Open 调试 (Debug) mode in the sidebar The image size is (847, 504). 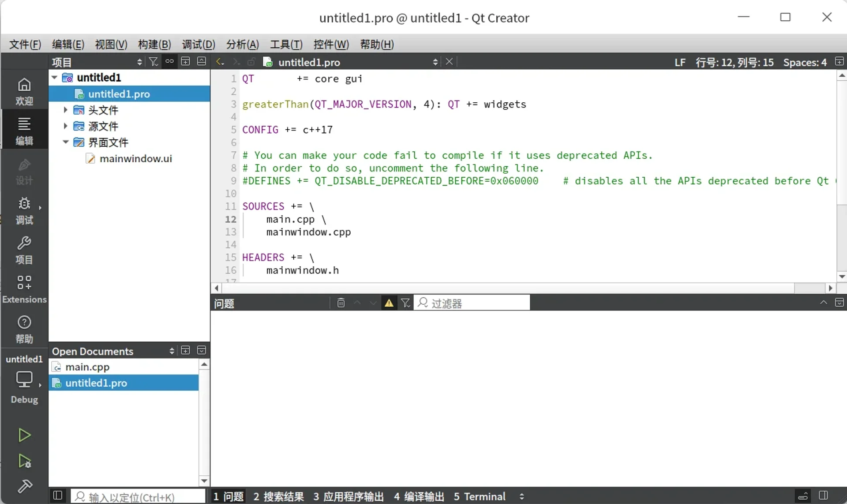click(x=25, y=211)
